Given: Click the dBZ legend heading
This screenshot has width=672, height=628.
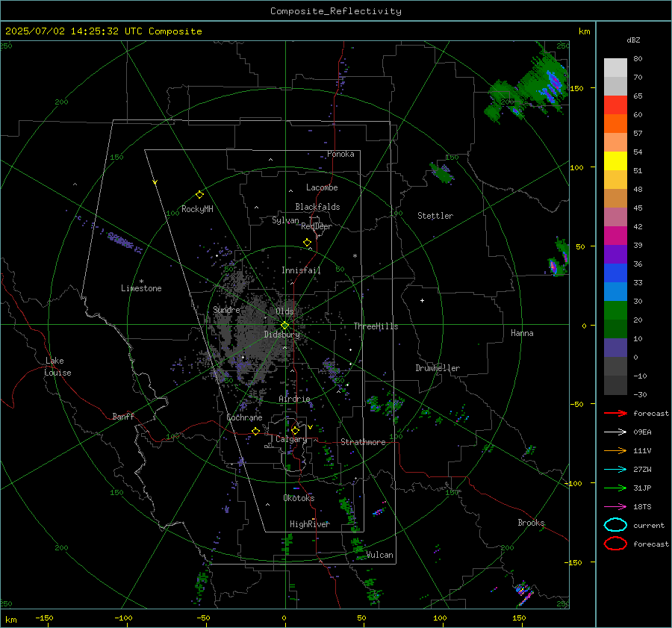Looking at the screenshot, I should 633,40.
